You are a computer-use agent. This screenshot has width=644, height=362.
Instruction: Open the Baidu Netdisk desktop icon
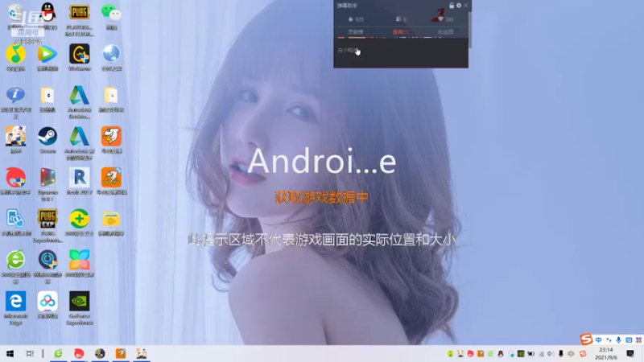pos(47,301)
